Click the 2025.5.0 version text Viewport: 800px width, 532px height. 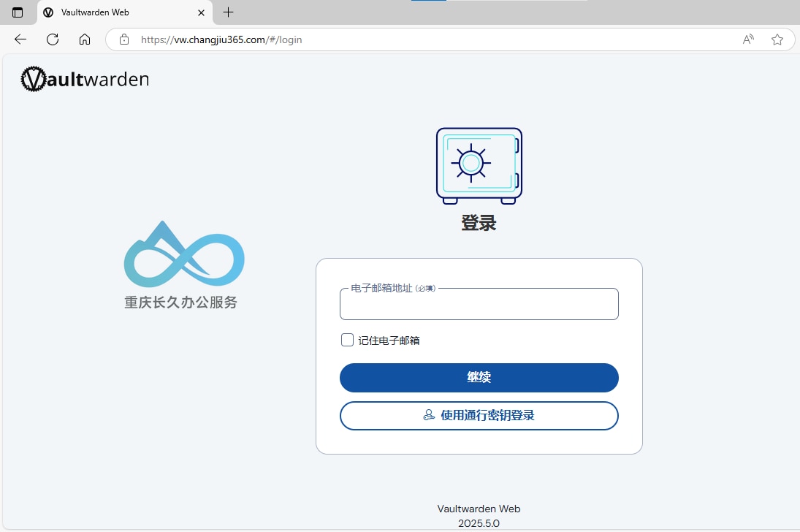(479, 523)
